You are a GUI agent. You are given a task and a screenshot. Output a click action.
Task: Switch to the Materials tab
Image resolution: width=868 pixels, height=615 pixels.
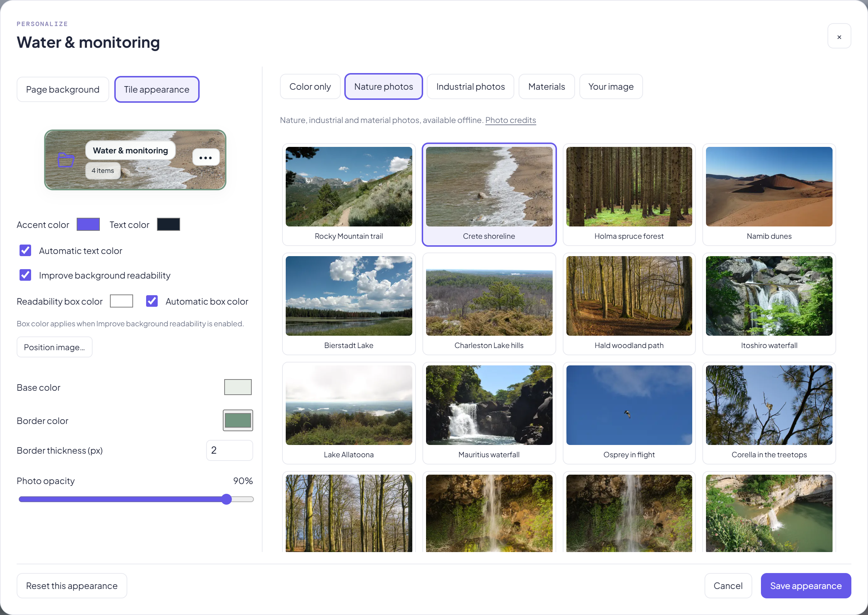tap(546, 87)
